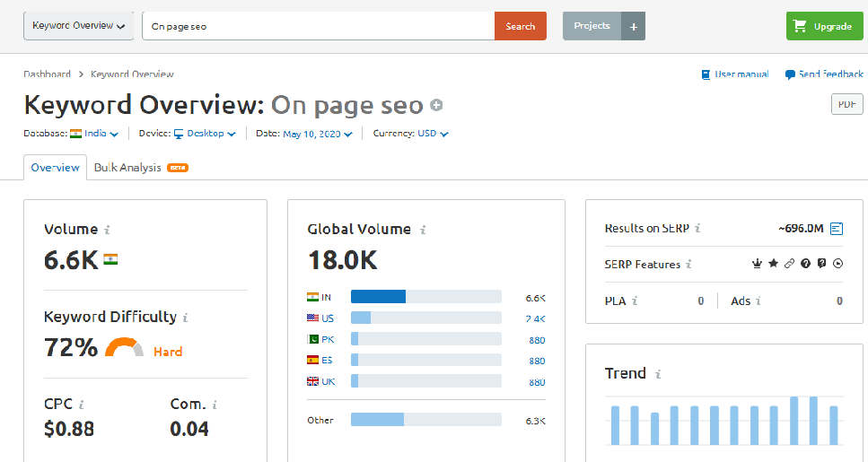The width and height of the screenshot is (868, 462).
Task: Click the crown SERP feature icon
Action: (x=757, y=264)
